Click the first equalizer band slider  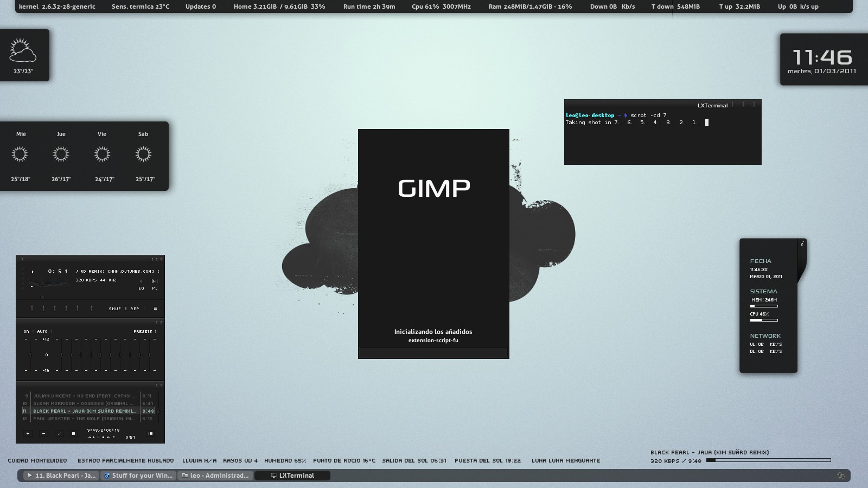coord(61,355)
